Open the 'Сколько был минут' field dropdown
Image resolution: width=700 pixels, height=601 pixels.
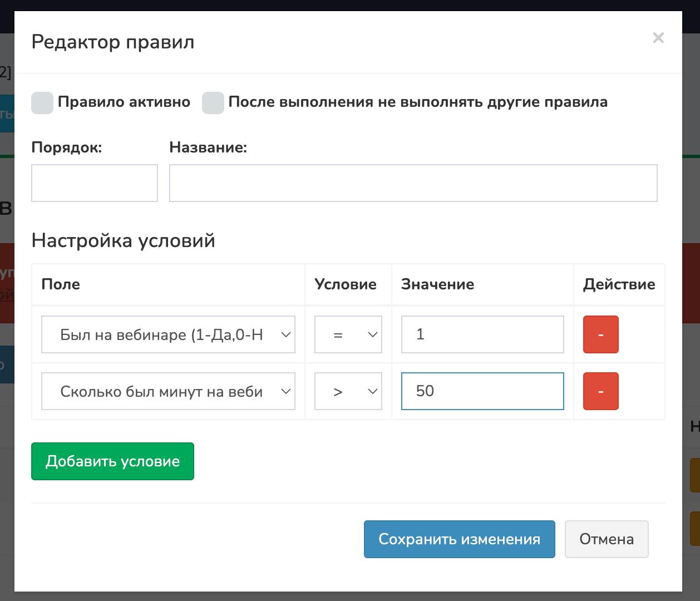pyautogui.click(x=168, y=392)
